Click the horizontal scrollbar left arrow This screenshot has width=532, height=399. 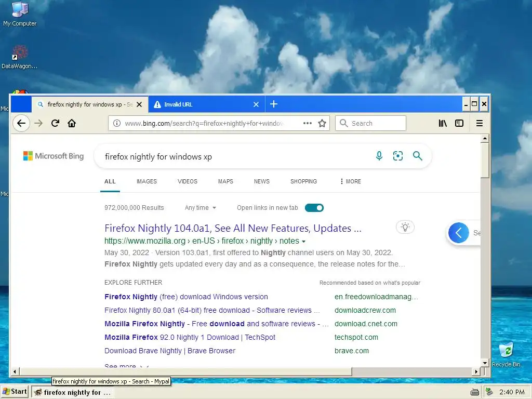(x=15, y=371)
